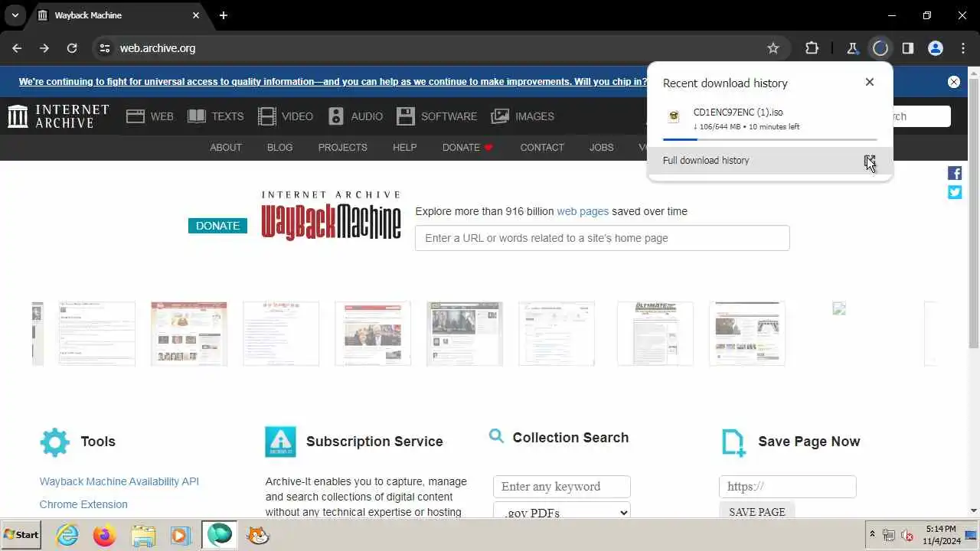Reload the current page
The height and width of the screenshot is (551, 980).
tap(72, 48)
